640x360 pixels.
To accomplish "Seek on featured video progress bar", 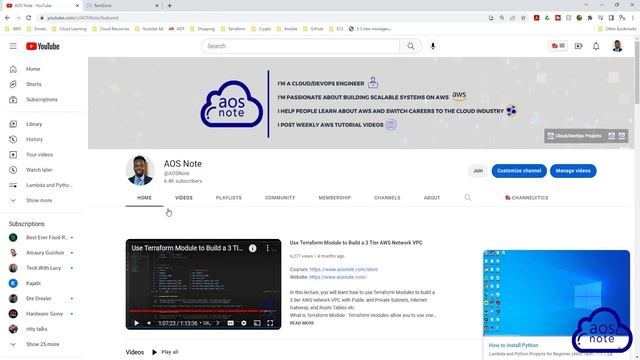I will [x=203, y=311].
